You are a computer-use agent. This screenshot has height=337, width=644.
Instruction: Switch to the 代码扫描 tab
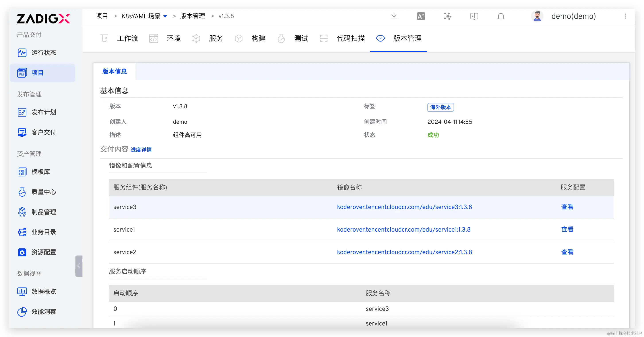click(x=351, y=39)
